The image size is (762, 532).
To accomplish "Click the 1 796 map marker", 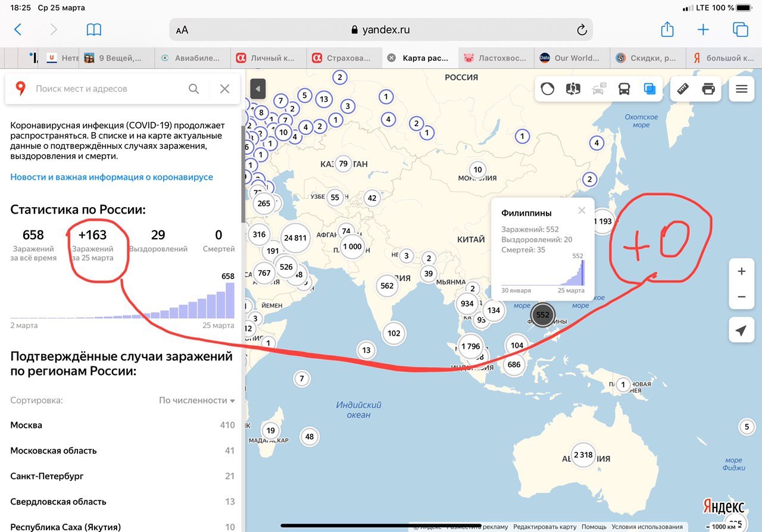I will tap(470, 346).
